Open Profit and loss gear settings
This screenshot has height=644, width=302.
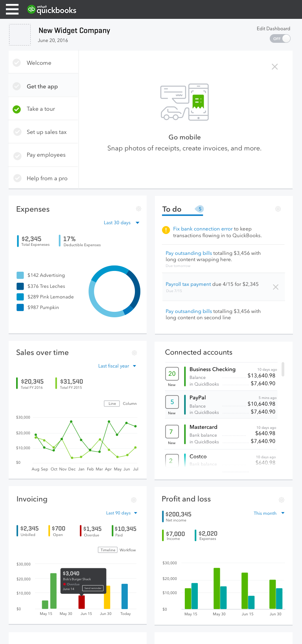[x=282, y=500]
